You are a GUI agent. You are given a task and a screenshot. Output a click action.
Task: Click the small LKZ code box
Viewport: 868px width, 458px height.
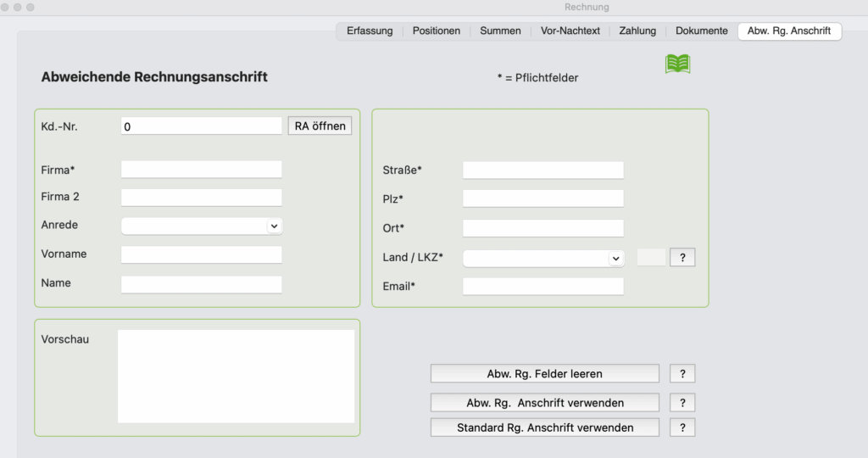[x=651, y=258]
